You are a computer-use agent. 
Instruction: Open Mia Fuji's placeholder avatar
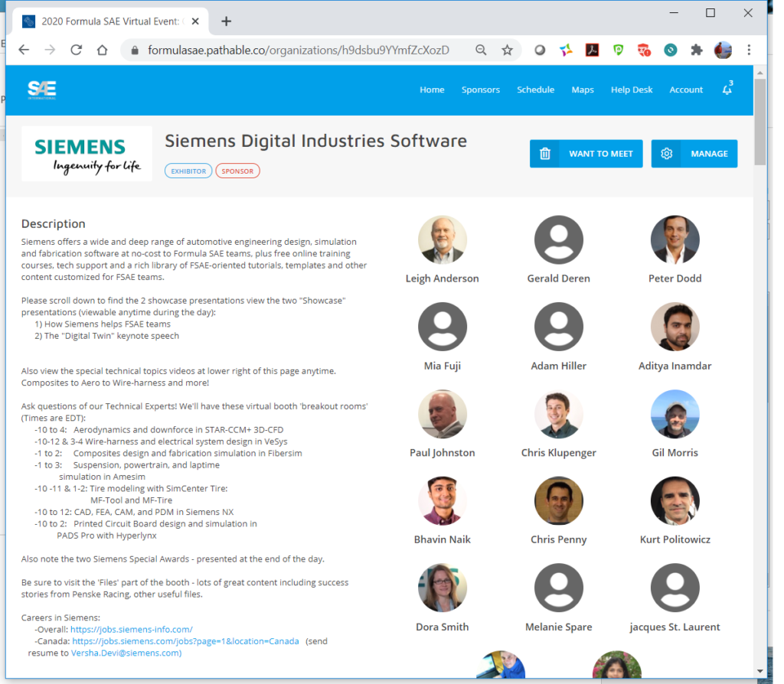pos(443,327)
